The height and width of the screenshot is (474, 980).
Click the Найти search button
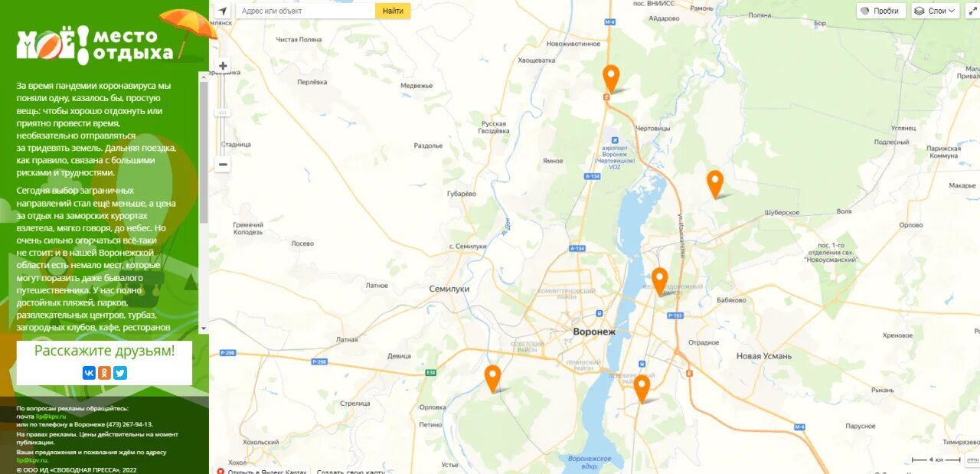pos(393,11)
